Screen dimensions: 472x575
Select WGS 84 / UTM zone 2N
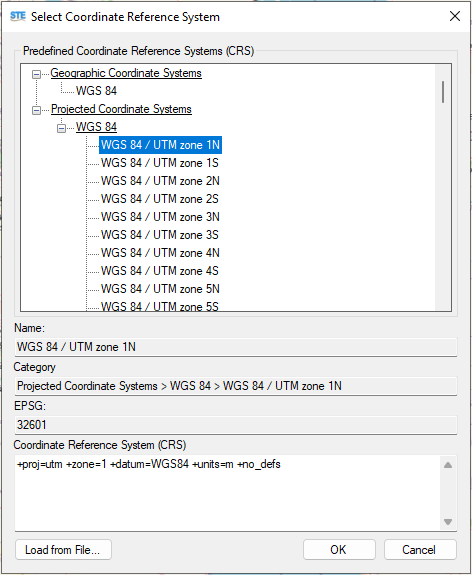[x=160, y=181]
